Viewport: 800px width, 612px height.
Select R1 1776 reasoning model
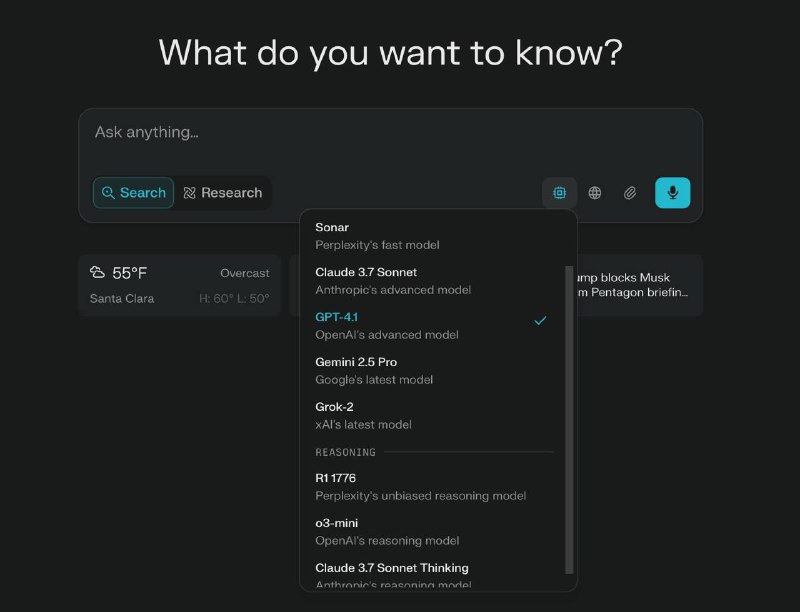pos(434,487)
